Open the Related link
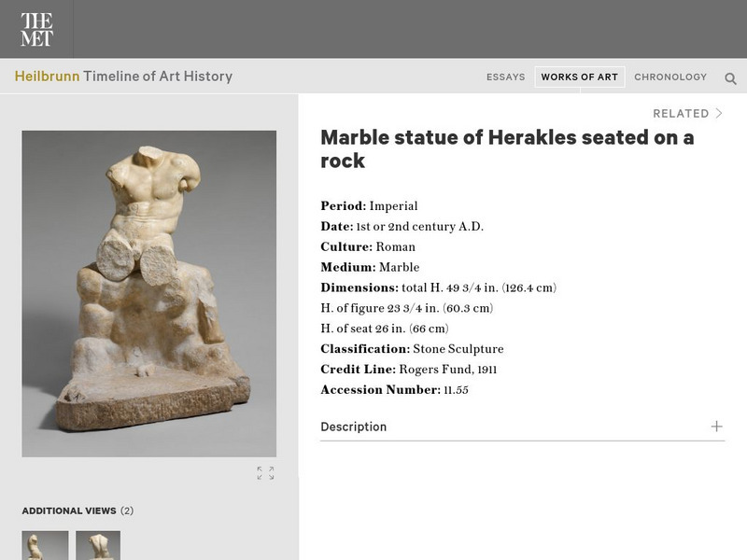The height and width of the screenshot is (560, 747). pos(681,113)
